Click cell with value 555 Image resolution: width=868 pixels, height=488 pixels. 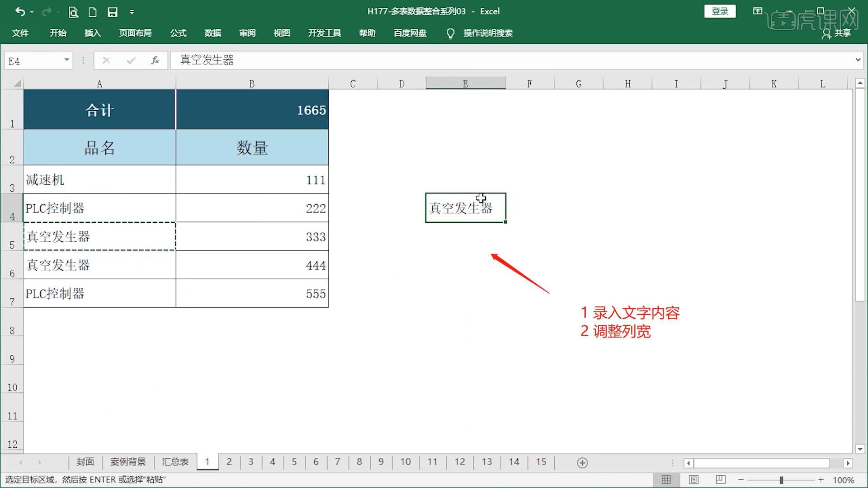[252, 294]
